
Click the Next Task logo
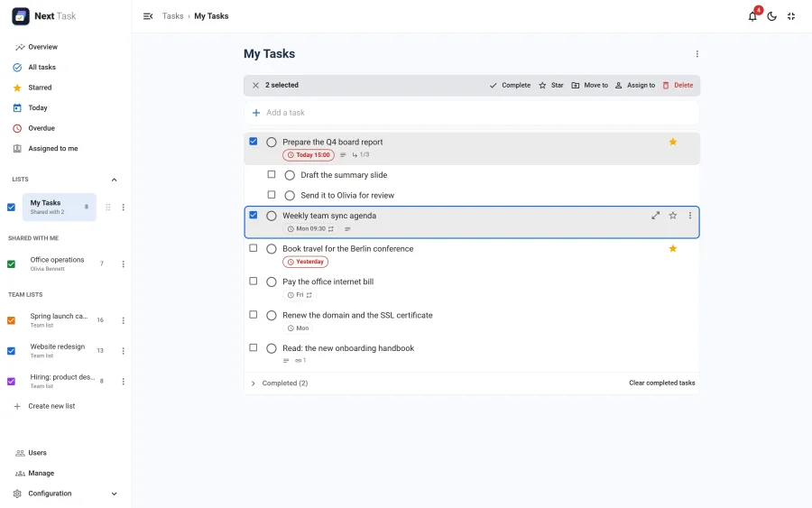tap(21, 16)
